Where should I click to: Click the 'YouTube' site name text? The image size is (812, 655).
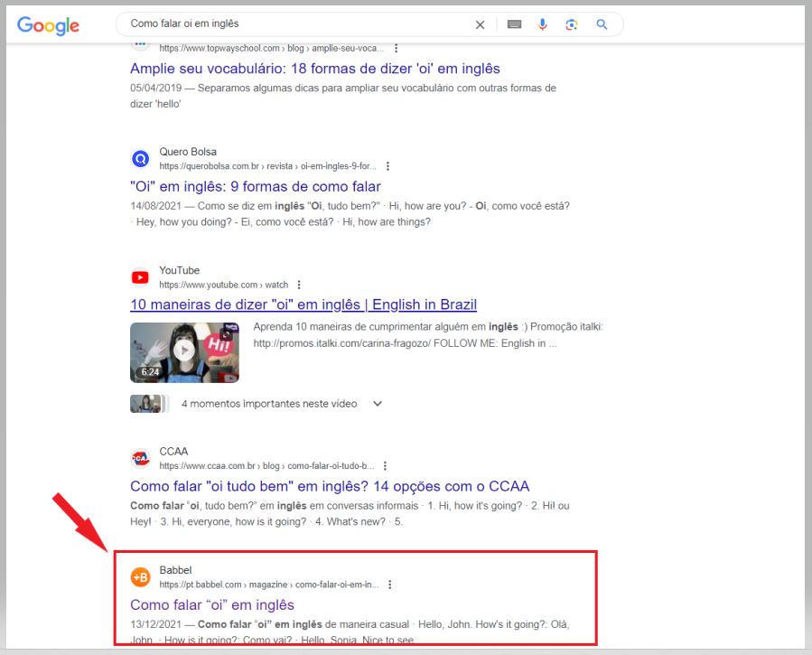point(179,270)
